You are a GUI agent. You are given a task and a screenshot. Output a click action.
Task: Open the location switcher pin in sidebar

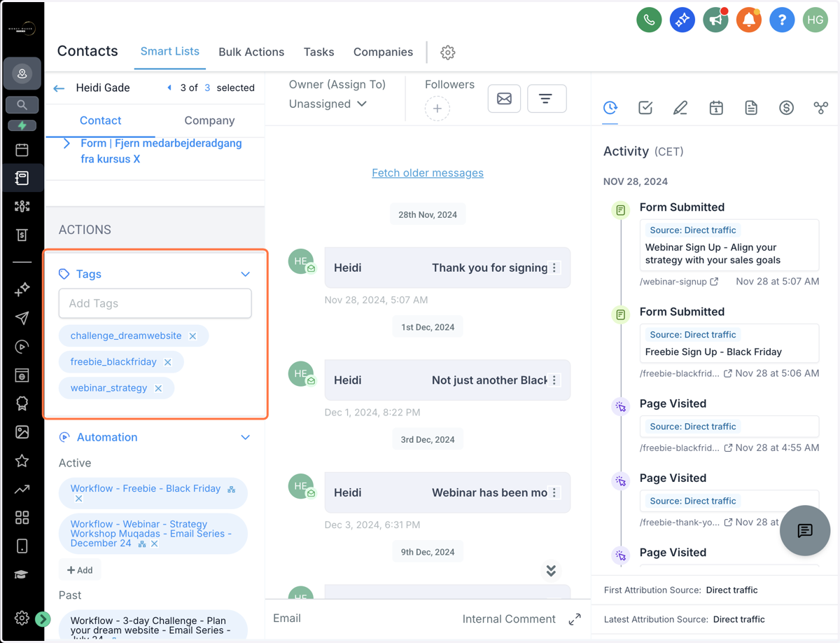pyautogui.click(x=22, y=74)
